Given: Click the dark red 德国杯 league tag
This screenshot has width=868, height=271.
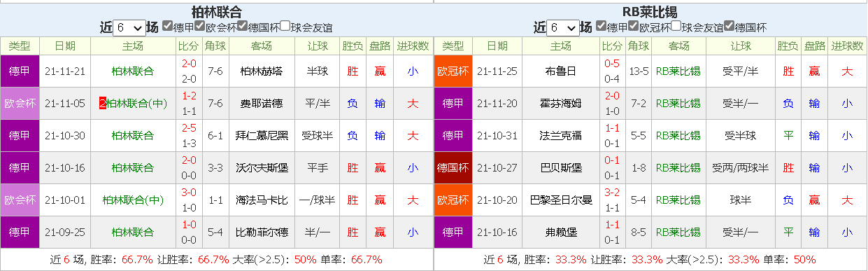Looking at the screenshot, I should point(453,167).
